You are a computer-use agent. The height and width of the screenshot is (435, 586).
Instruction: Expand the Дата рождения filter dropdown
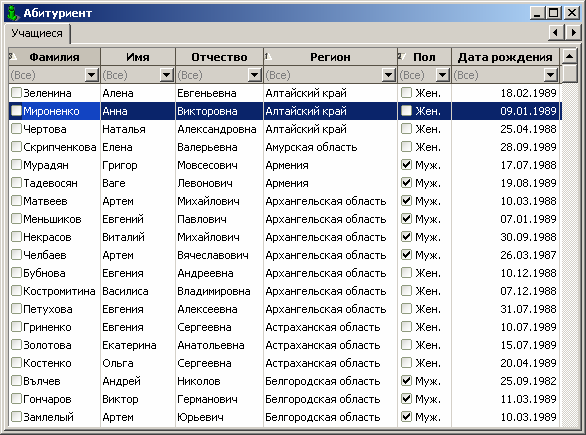pos(550,75)
